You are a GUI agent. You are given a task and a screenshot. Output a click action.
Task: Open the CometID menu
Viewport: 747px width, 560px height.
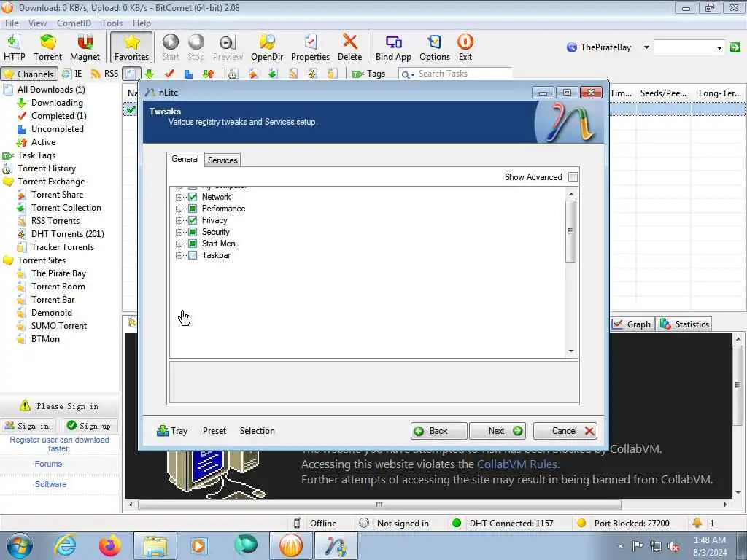[x=74, y=23]
